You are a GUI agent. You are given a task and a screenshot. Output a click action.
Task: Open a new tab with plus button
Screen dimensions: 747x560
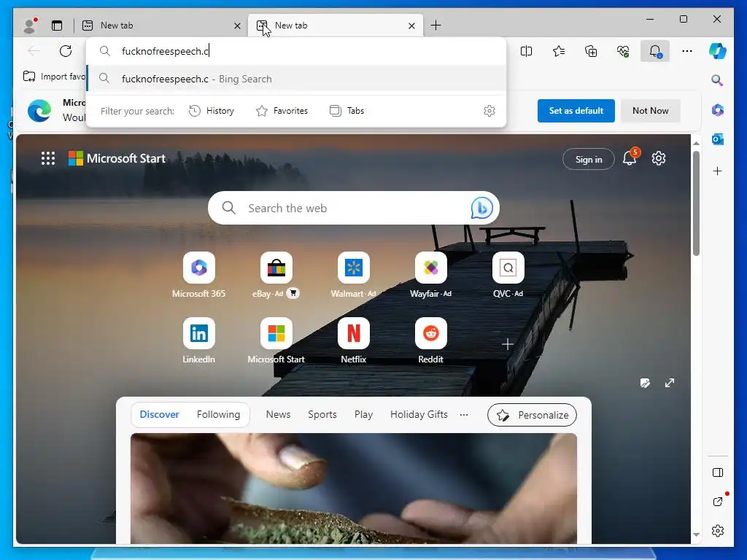[436, 26]
